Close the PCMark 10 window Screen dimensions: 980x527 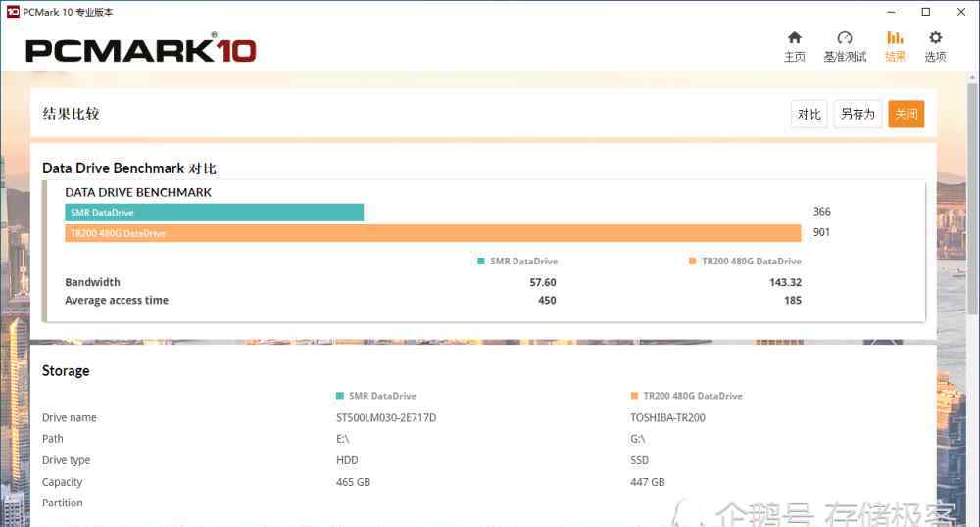click(x=961, y=12)
